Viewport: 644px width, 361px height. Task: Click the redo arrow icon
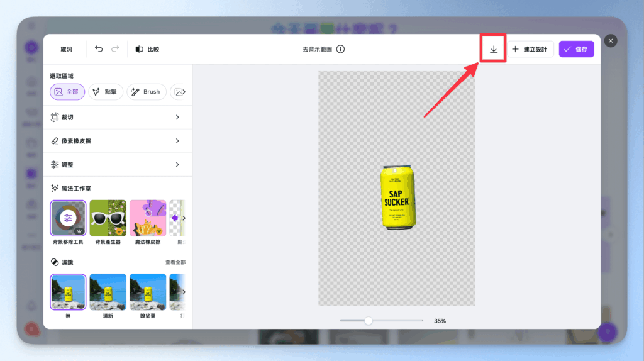click(115, 49)
